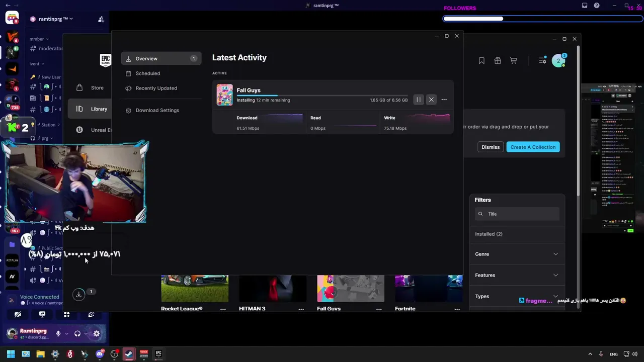
Task: Open the Epic account profile avatar
Action: (x=558, y=61)
